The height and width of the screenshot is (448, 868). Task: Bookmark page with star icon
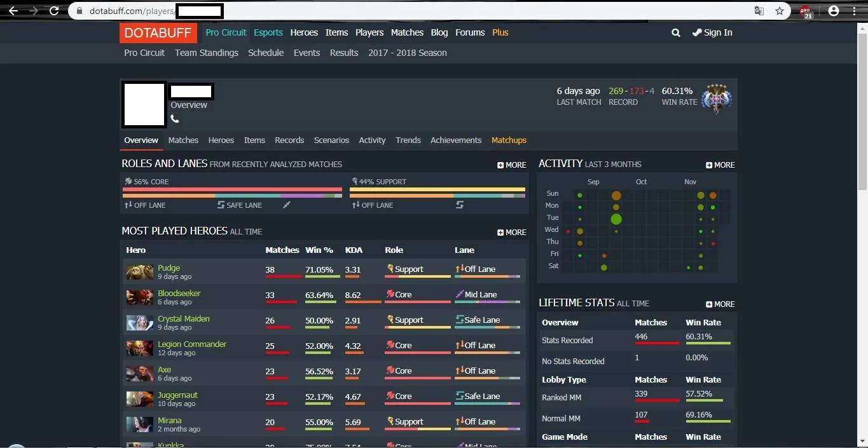(780, 11)
